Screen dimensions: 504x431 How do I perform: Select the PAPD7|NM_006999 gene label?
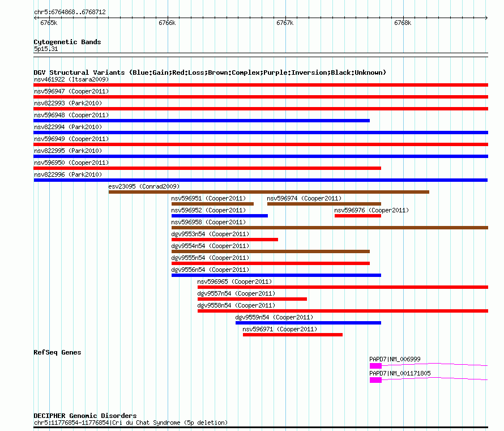tap(395, 359)
